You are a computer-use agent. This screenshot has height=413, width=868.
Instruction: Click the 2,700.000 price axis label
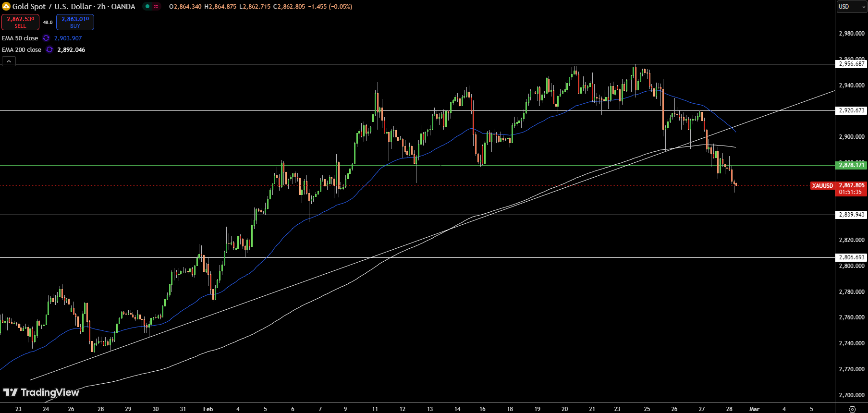pyautogui.click(x=852, y=395)
